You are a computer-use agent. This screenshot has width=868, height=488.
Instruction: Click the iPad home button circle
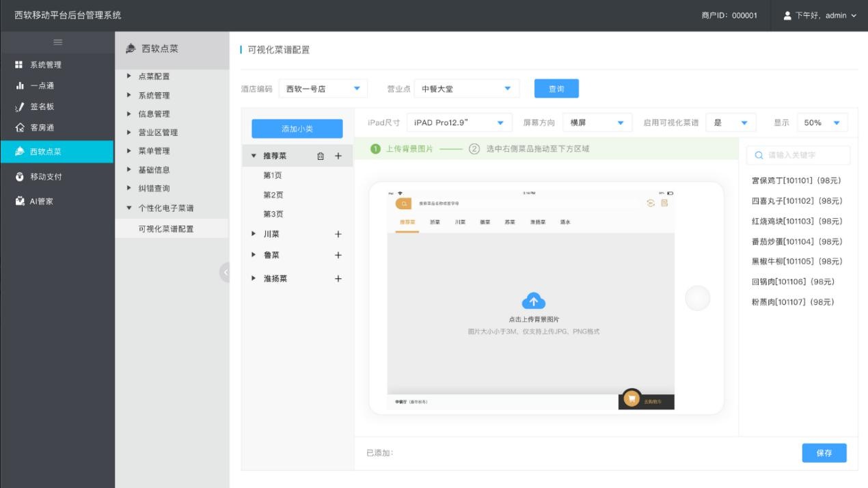pos(698,298)
